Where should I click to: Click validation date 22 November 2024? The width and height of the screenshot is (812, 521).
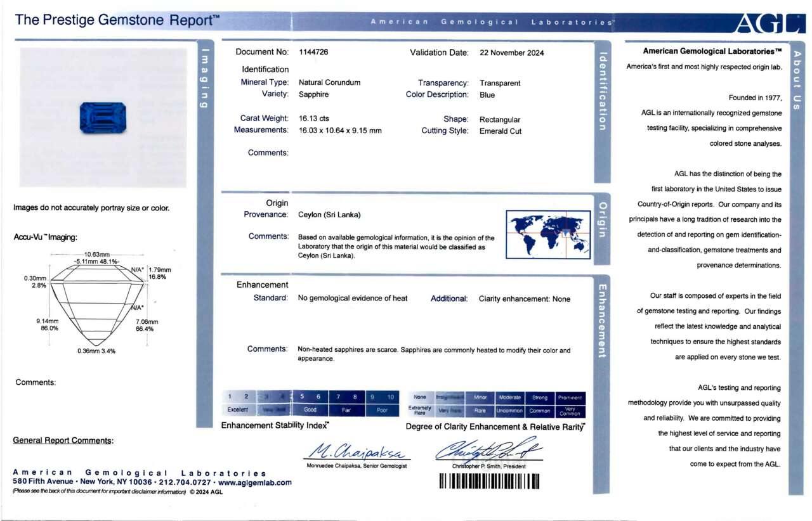(512, 53)
